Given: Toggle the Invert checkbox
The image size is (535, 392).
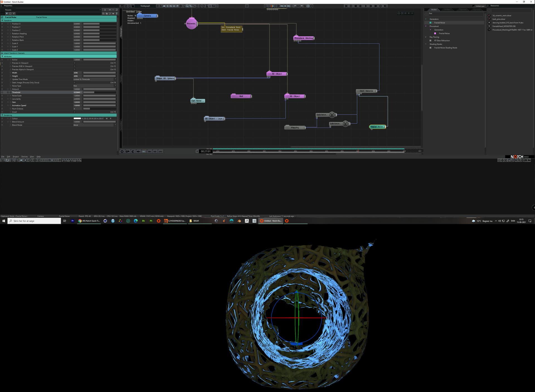Looking at the screenshot, I should pyautogui.click(x=75, y=112).
